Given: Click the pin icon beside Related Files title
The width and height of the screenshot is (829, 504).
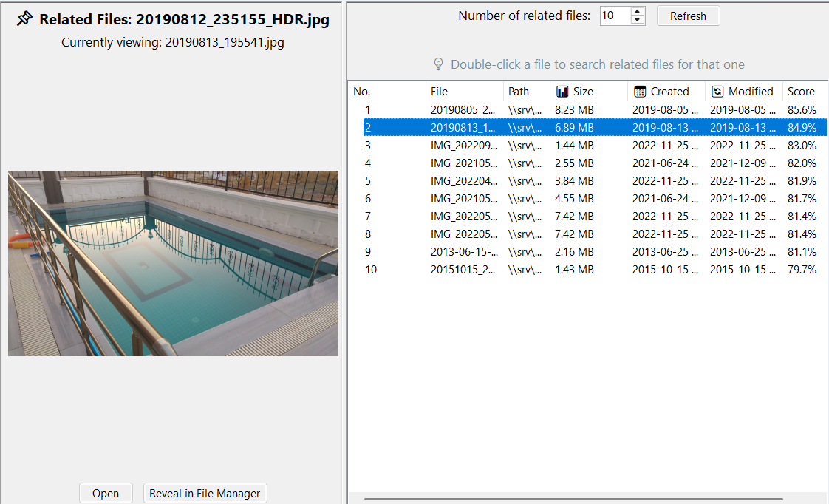Looking at the screenshot, I should pos(24,19).
